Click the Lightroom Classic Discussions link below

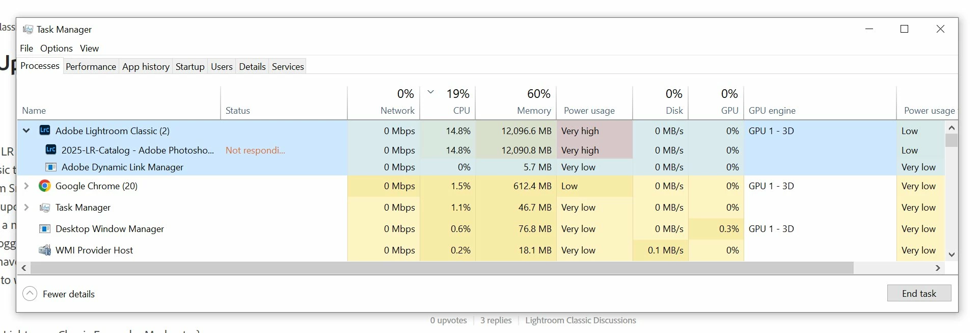(581, 320)
